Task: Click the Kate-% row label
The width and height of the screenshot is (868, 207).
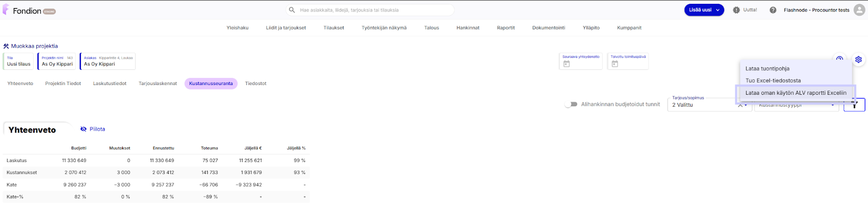Action: (x=15, y=197)
